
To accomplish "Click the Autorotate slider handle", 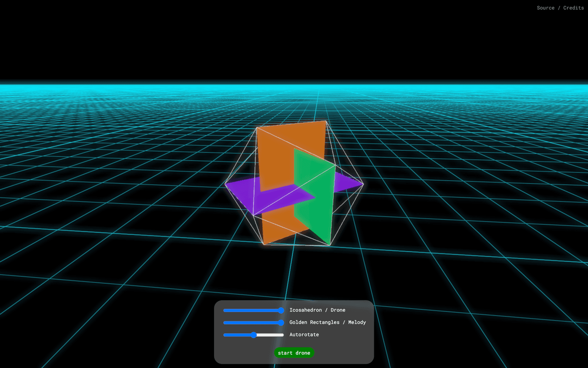I will [254, 335].
